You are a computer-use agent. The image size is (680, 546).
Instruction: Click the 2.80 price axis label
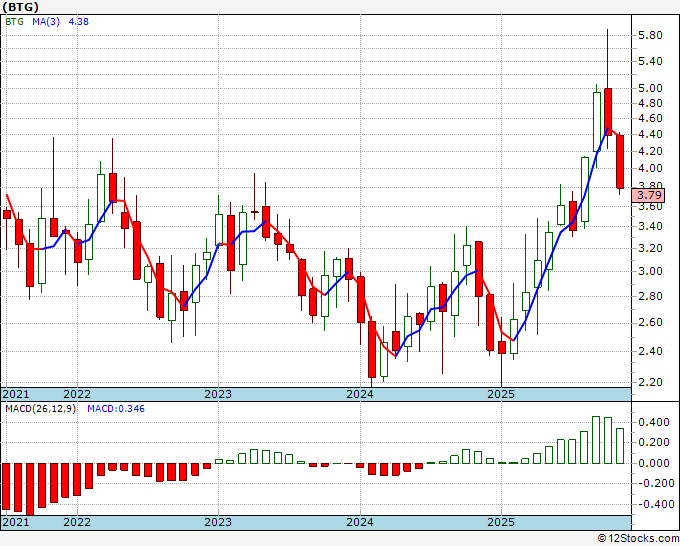[650, 297]
